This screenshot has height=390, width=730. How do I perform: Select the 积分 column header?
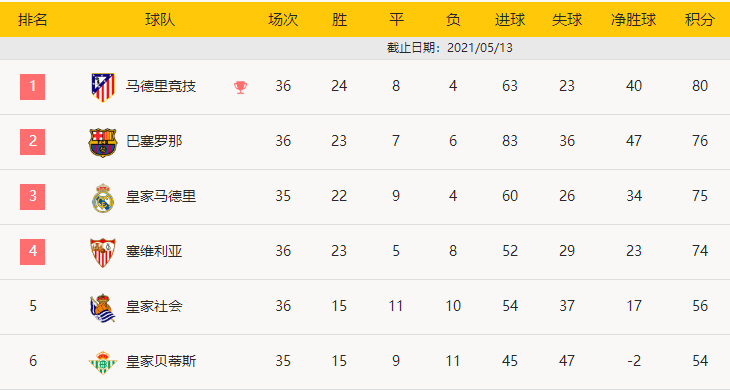(700, 20)
